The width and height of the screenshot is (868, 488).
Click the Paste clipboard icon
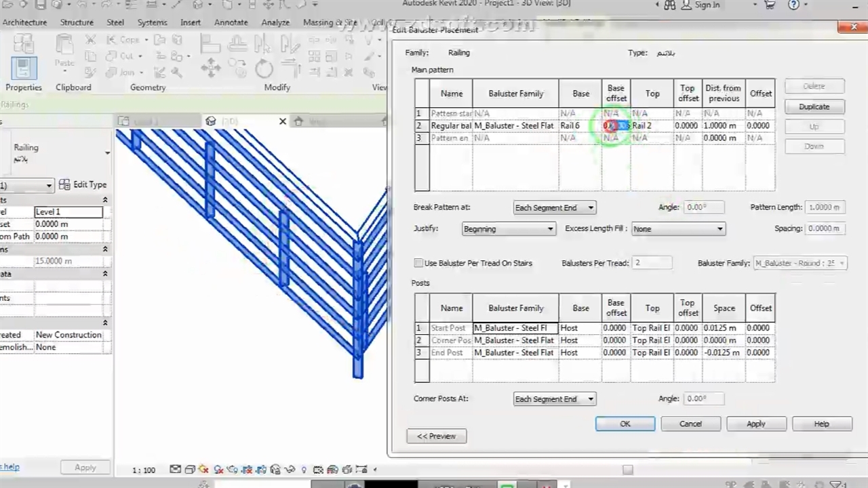coord(64,51)
